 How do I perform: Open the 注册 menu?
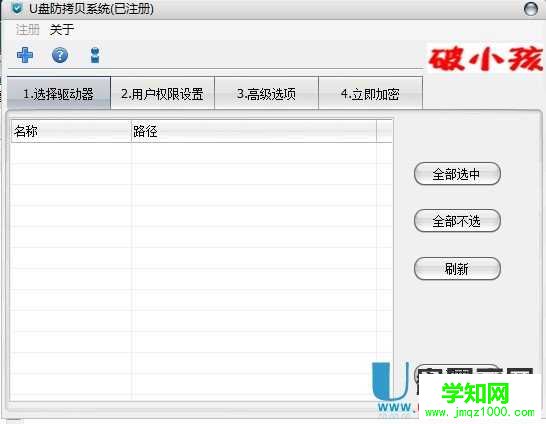[28, 30]
